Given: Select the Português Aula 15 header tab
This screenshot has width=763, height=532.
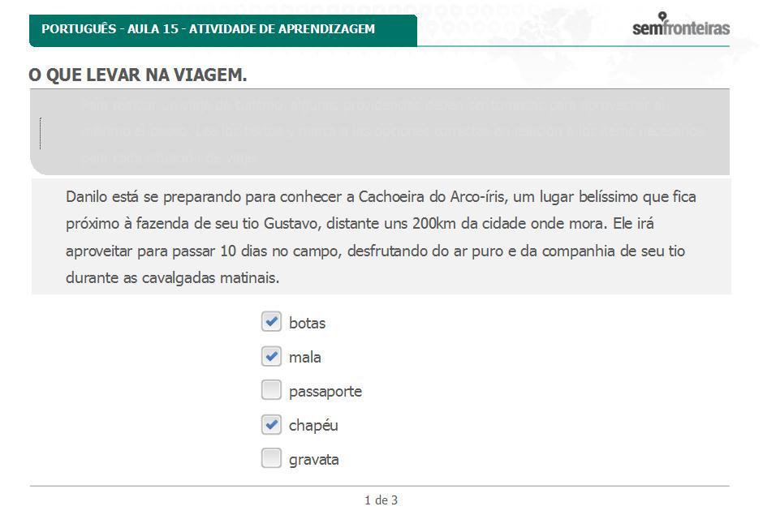Looking at the screenshot, I should point(223,30).
